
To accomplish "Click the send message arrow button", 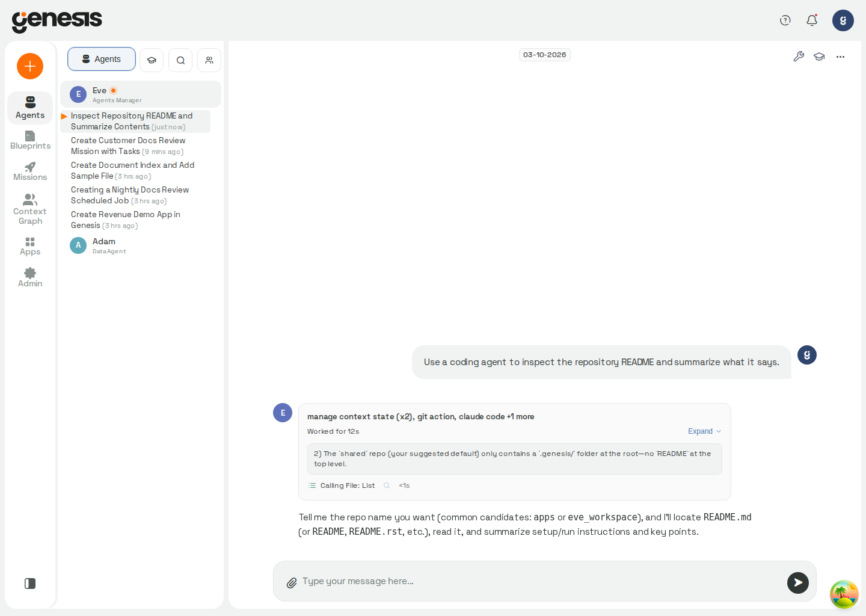I will click(x=798, y=582).
